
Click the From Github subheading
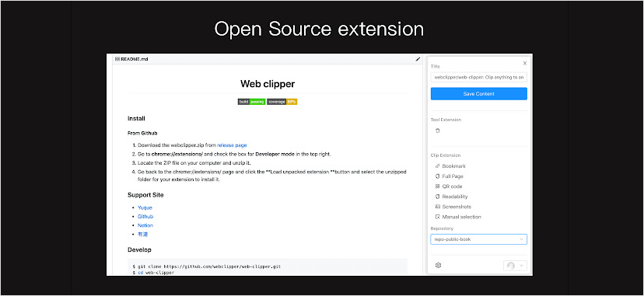pos(142,134)
